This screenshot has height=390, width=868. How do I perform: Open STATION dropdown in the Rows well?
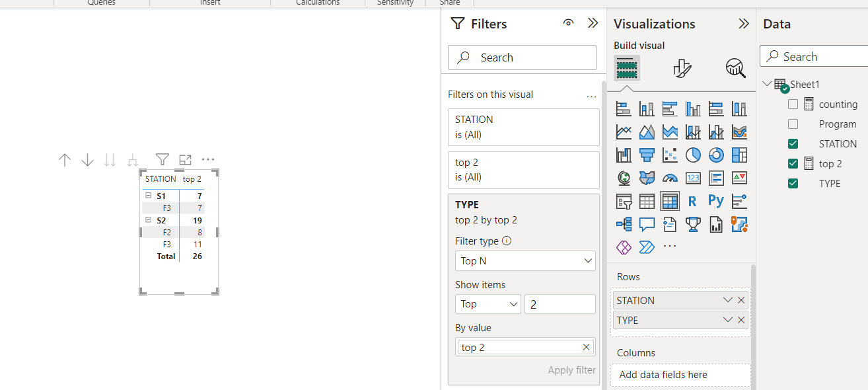click(728, 300)
